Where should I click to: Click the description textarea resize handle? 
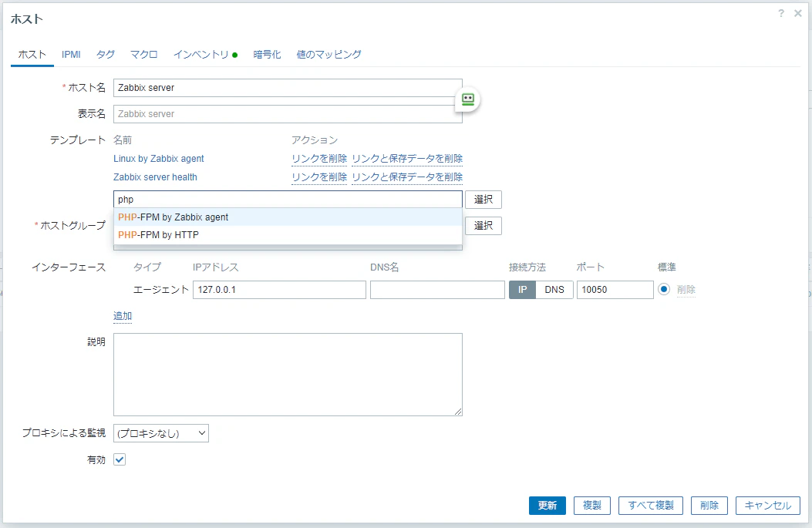pyautogui.click(x=458, y=412)
